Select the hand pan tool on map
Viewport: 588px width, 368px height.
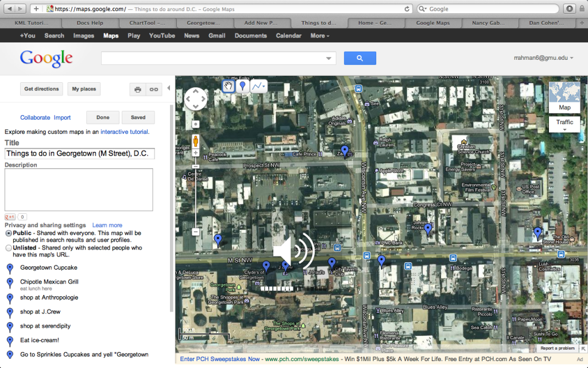(228, 86)
